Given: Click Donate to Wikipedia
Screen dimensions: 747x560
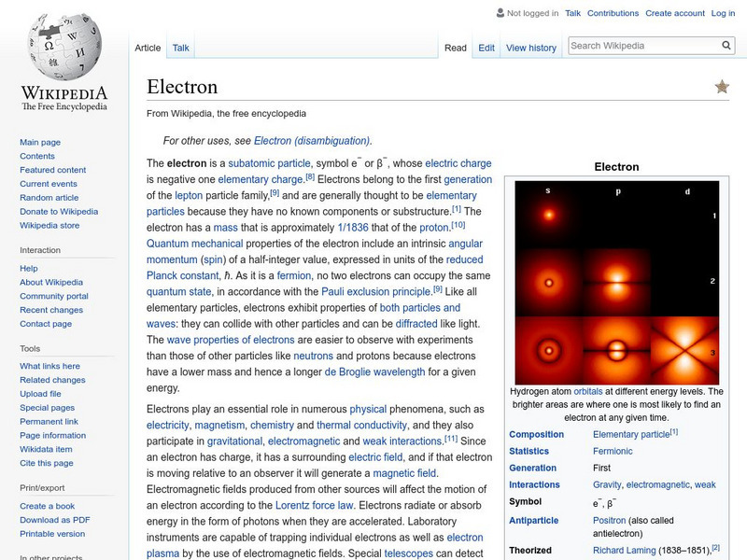Looking at the screenshot, I should (59, 211).
